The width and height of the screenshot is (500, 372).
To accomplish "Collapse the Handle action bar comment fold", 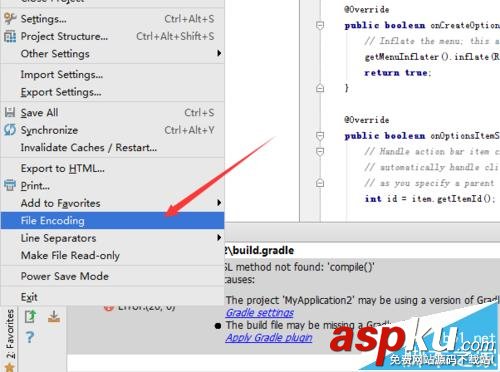I will tap(320, 152).
